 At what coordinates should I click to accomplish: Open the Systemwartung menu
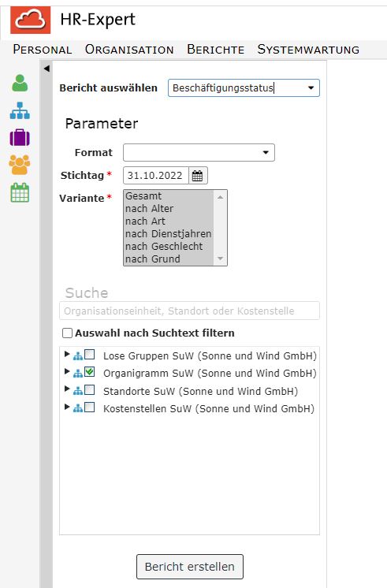pyautogui.click(x=308, y=50)
